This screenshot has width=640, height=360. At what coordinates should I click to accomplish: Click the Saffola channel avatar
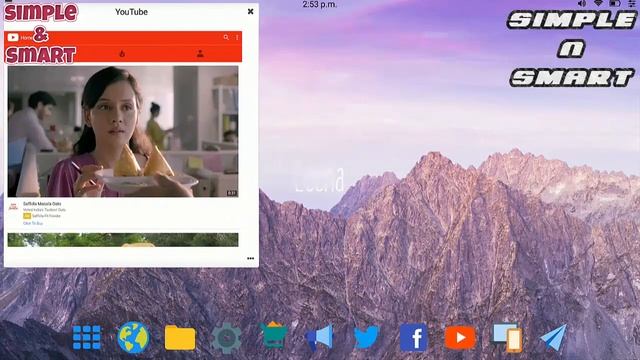pos(13,207)
